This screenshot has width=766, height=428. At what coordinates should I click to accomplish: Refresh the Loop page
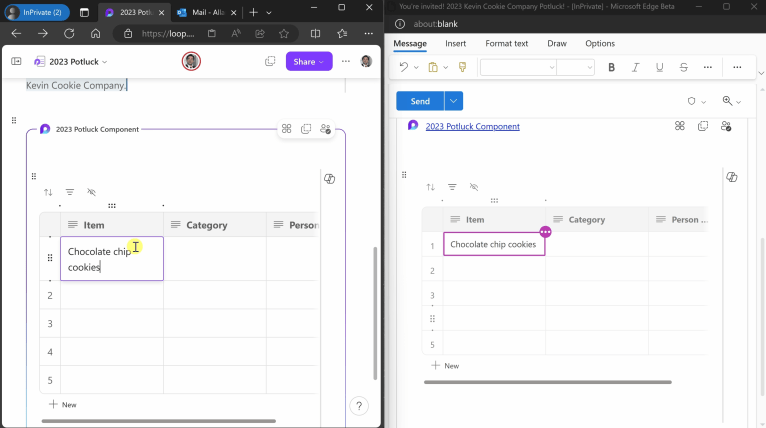coord(69,33)
